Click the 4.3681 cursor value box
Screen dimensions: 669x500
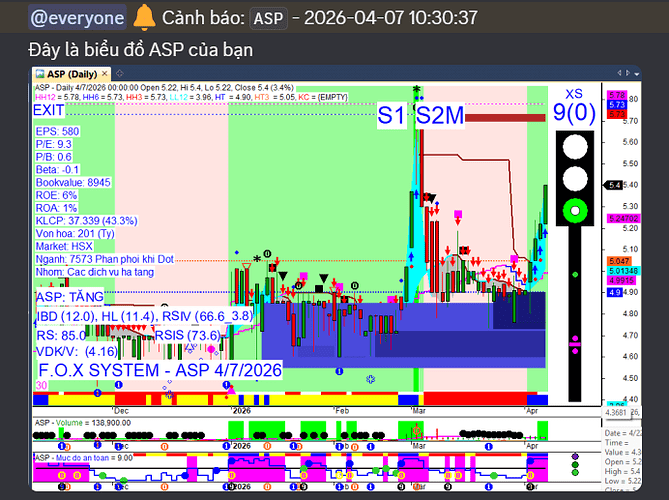[616, 413]
